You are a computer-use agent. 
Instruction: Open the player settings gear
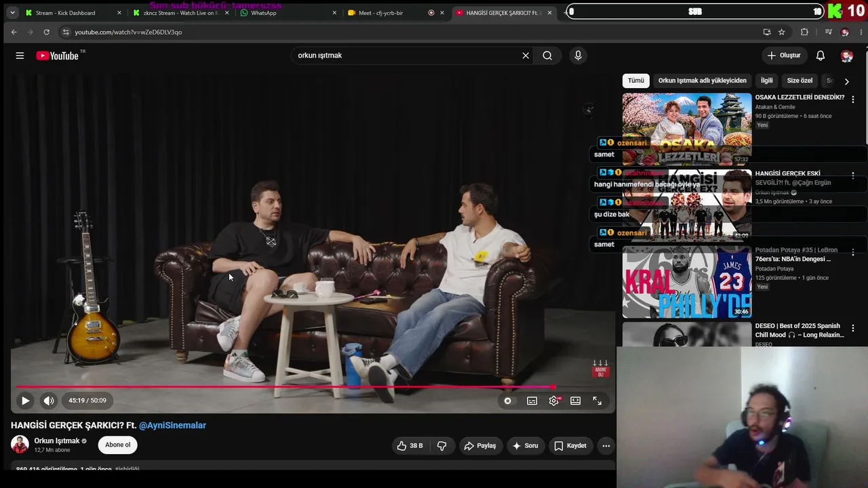pos(554,401)
